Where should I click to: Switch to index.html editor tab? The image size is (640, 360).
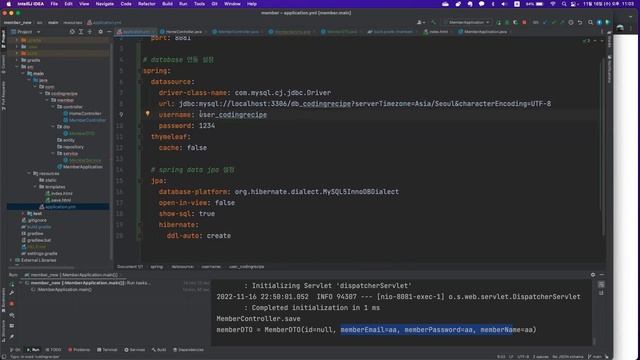(x=437, y=31)
